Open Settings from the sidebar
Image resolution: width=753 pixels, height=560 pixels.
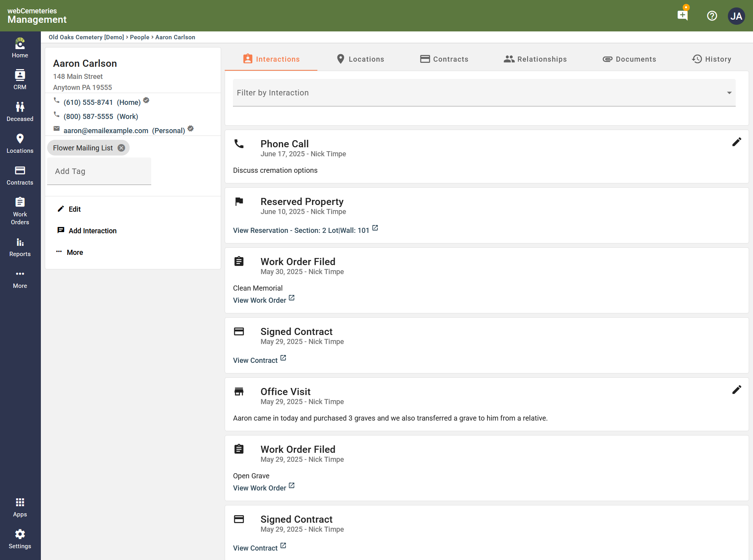20,538
